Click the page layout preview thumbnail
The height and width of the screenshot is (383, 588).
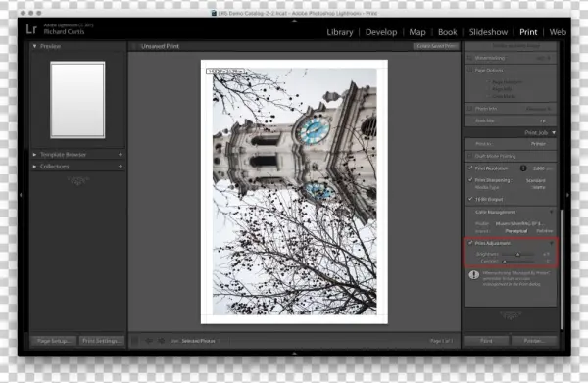tap(77, 100)
